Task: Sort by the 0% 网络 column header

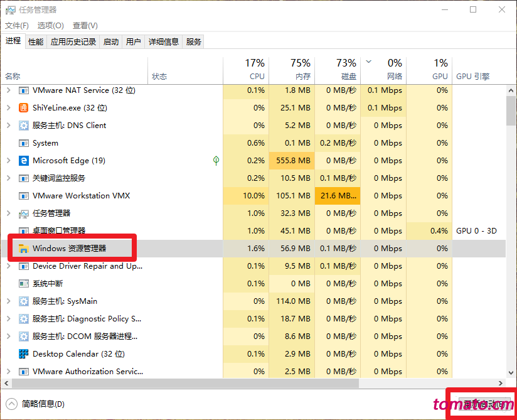Action: point(383,70)
